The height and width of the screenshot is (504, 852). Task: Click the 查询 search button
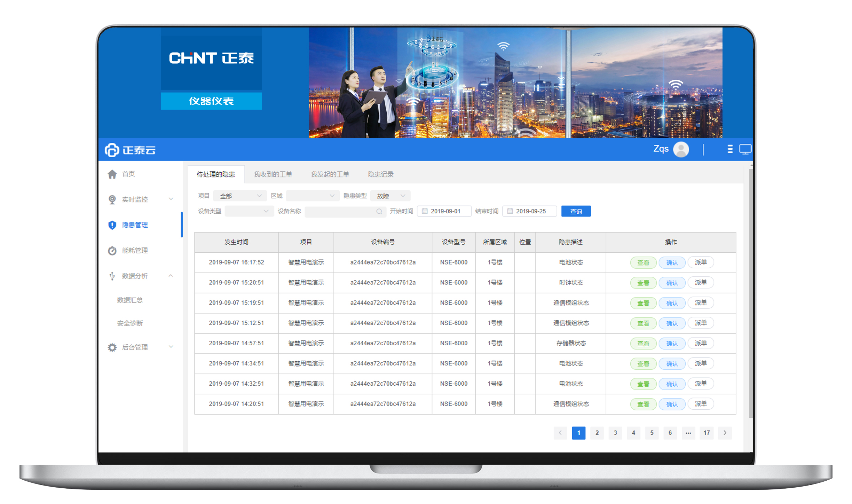[576, 211]
